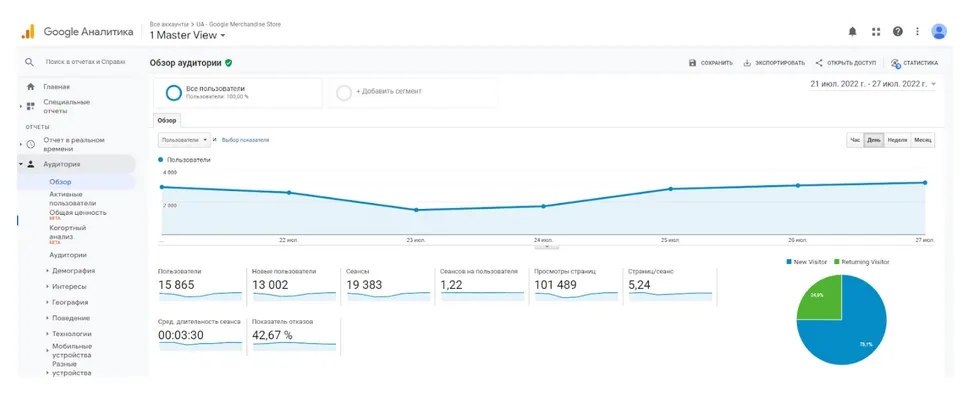963x405 pixels.
Task: Click the Google Analytics logo
Action: tap(28, 32)
